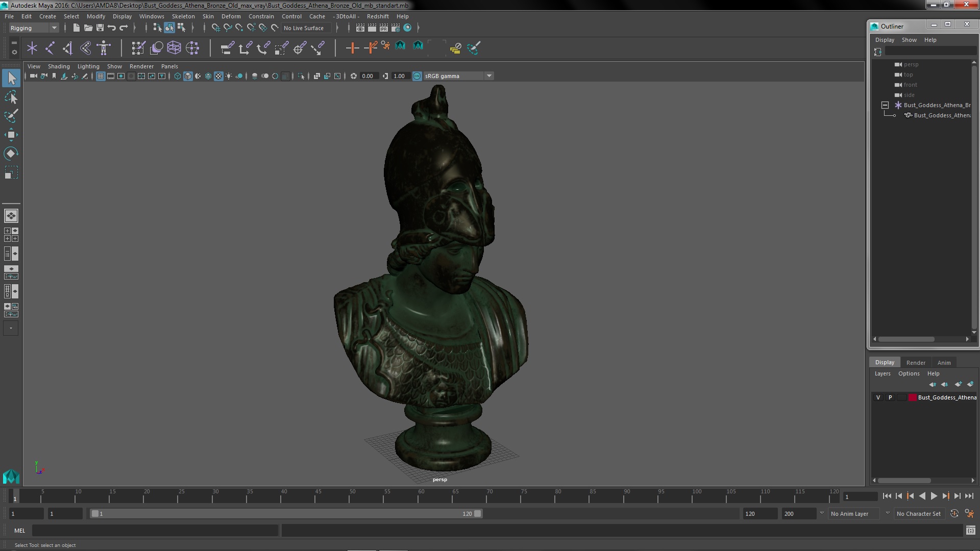The image size is (980, 551).
Task: Toggle textured display in viewport
Action: (x=218, y=76)
